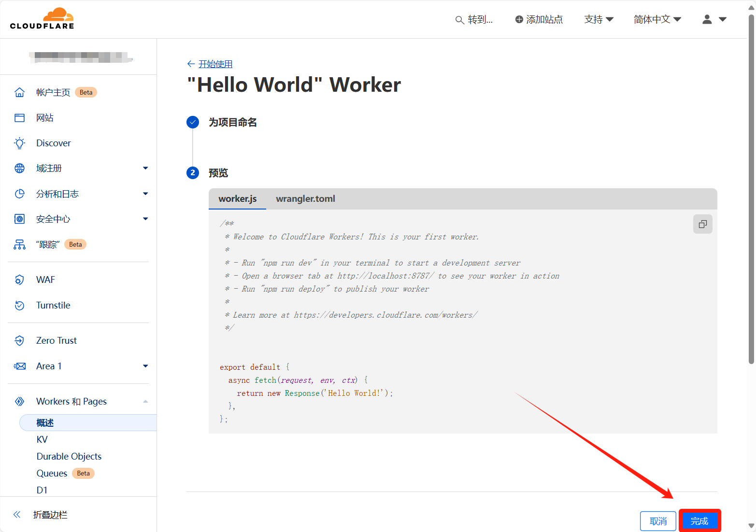Collapse the Workers 和 Pages section
The height and width of the screenshot is (532, 756).
point(145,402)
